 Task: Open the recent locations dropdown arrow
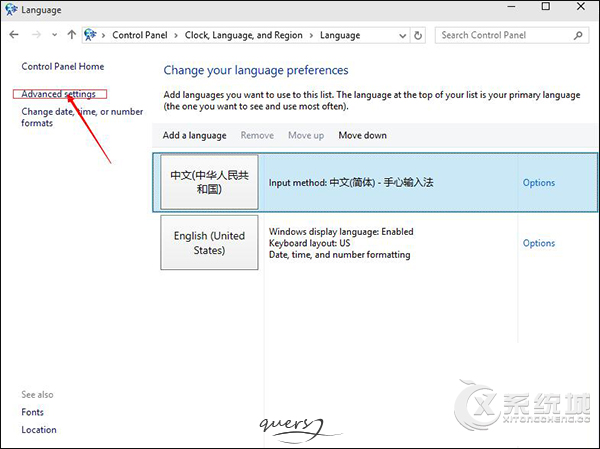click(x=54, y=35)
